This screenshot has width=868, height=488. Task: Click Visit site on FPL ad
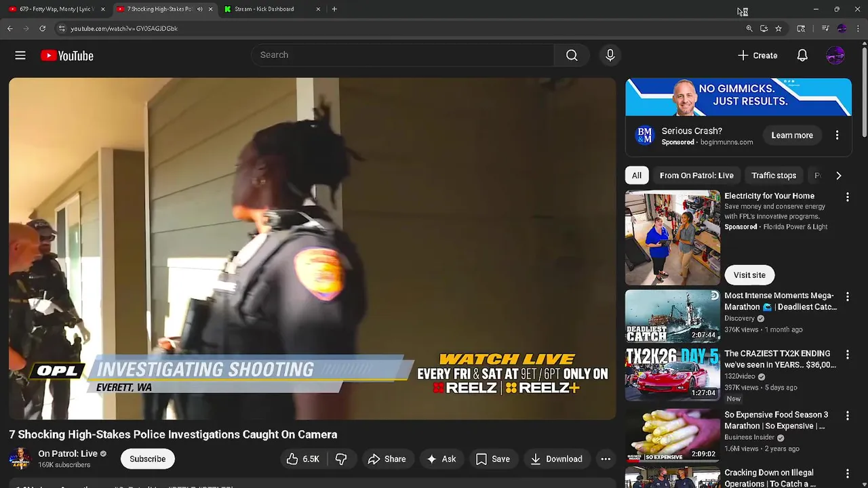pos(749,275)
